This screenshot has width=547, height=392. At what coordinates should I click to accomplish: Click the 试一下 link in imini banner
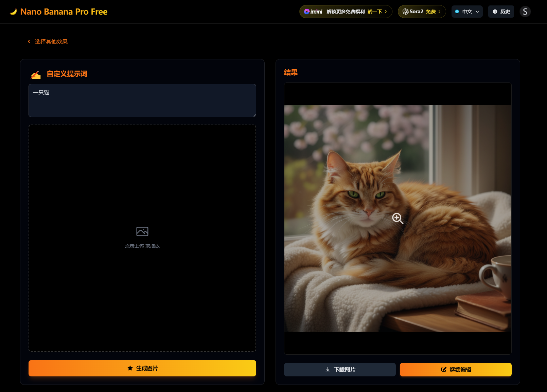[x=374, y=12]
